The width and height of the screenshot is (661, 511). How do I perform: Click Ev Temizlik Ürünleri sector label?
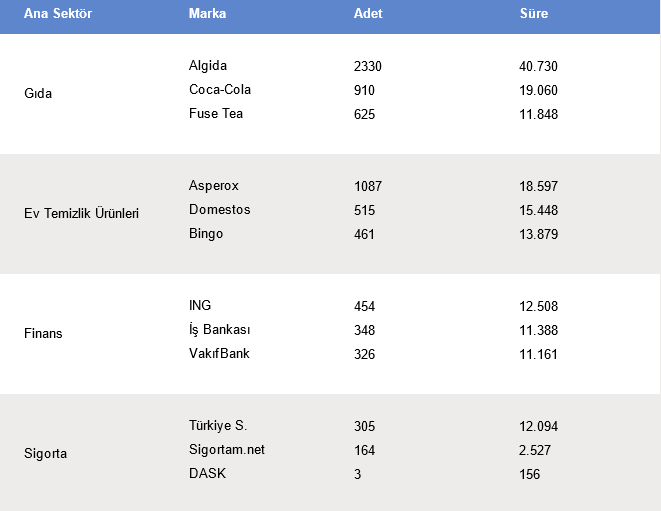(x=81, y=213)
